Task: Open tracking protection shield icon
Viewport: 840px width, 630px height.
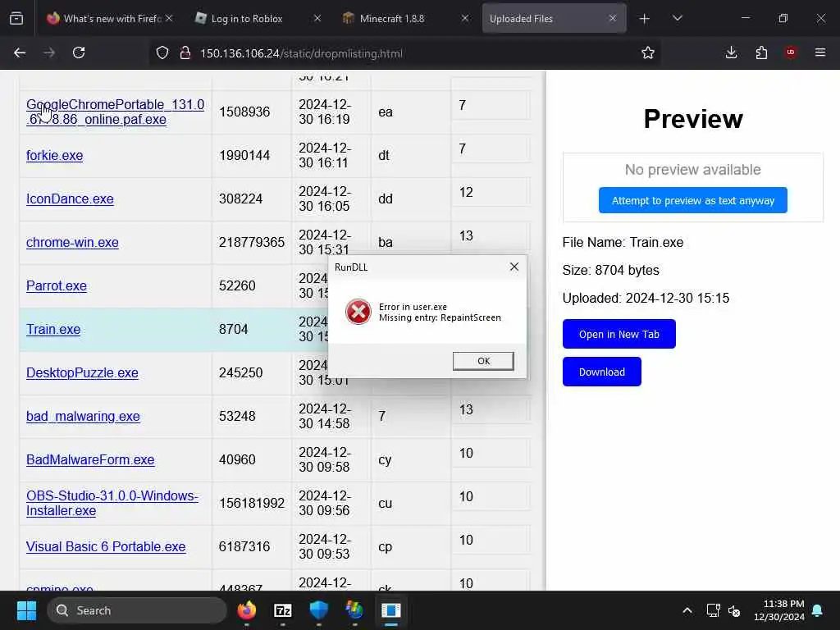Action: 162,52
